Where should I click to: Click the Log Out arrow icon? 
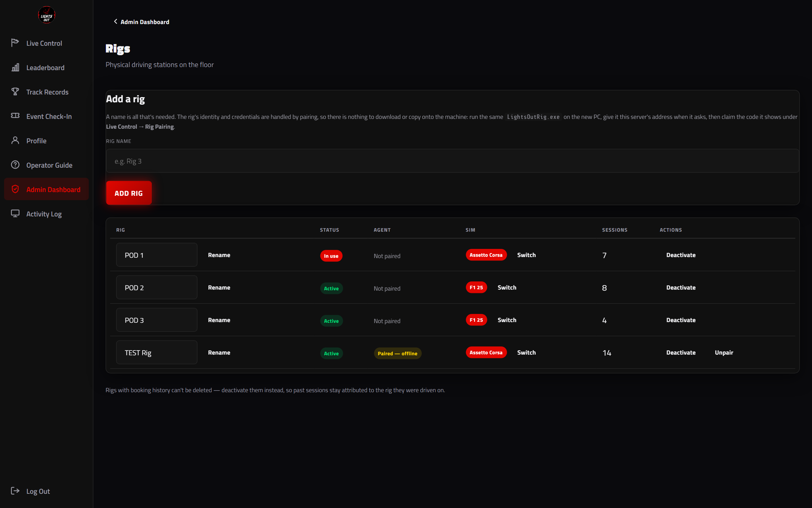point(15,491)
